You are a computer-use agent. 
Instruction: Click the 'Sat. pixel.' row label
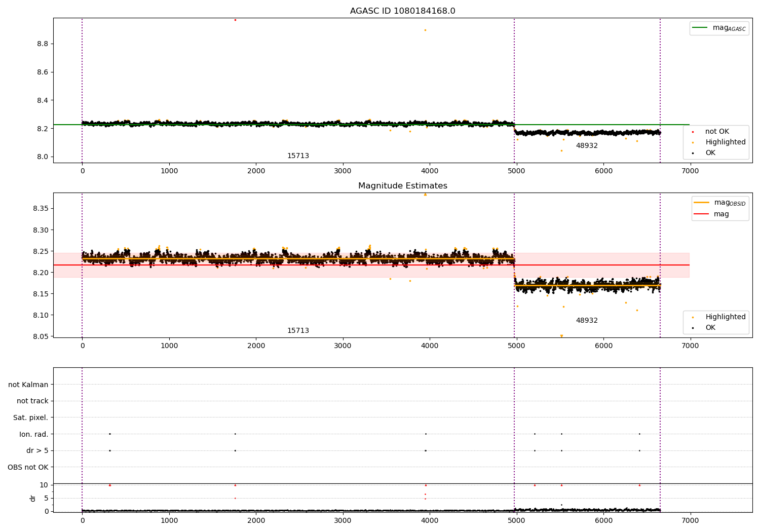30,417
